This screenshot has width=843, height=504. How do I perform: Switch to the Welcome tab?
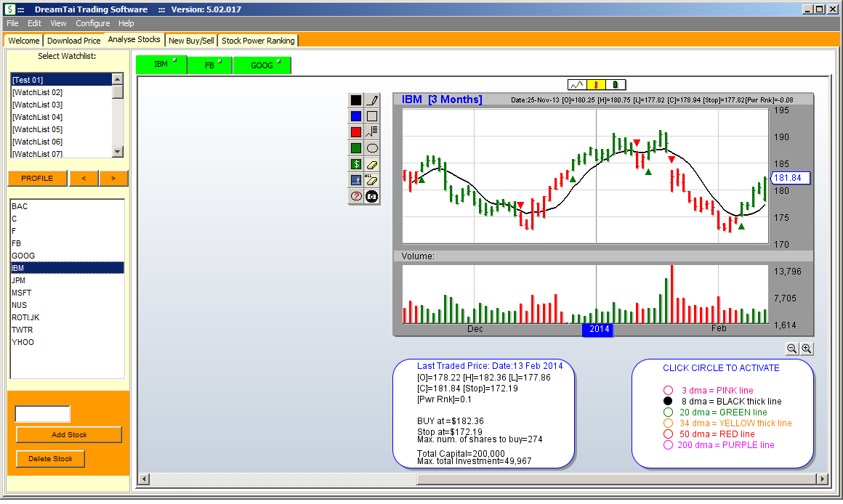click(x=24, y=41)
